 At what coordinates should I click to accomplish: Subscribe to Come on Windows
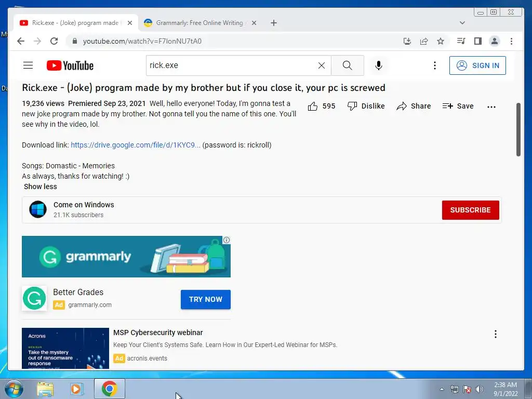tap(470, 210)
